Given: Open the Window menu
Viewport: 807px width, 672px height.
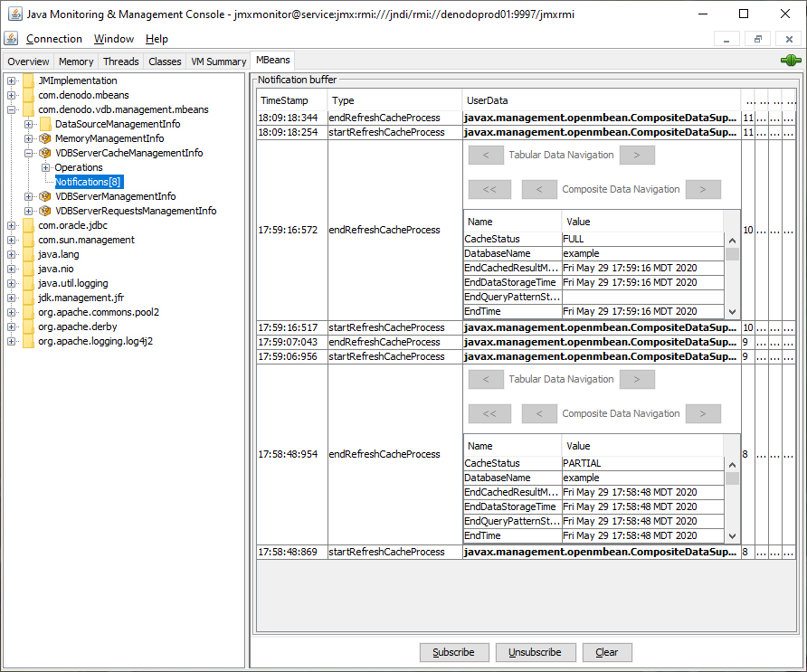Looking at the screenshot, I should tap(114, 39).
